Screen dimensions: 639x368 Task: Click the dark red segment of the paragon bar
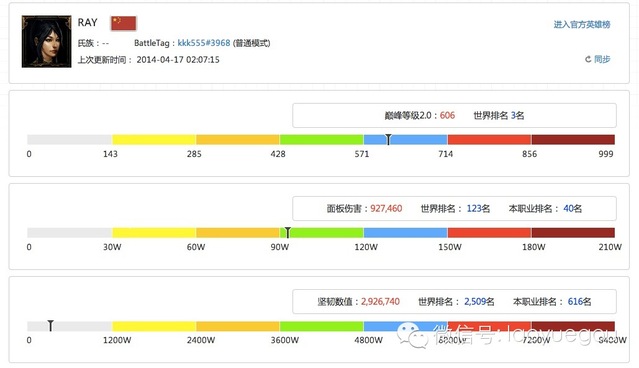pos(573,139)
